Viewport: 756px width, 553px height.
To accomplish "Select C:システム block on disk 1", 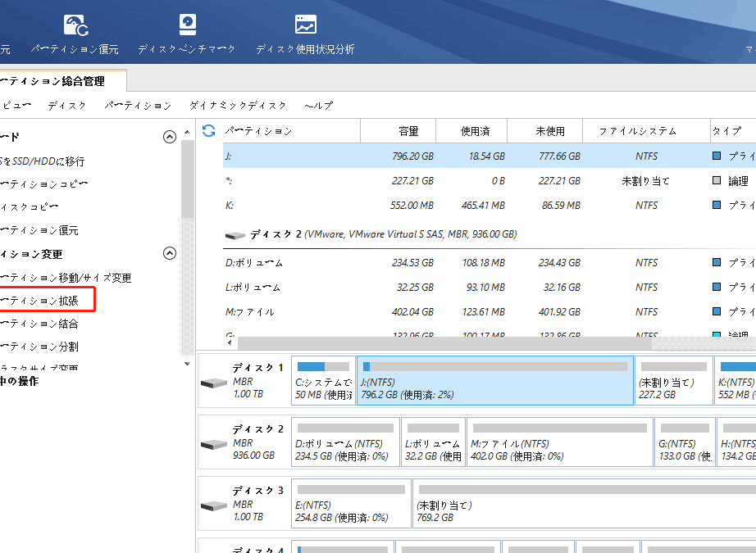I will click(324, 381).
